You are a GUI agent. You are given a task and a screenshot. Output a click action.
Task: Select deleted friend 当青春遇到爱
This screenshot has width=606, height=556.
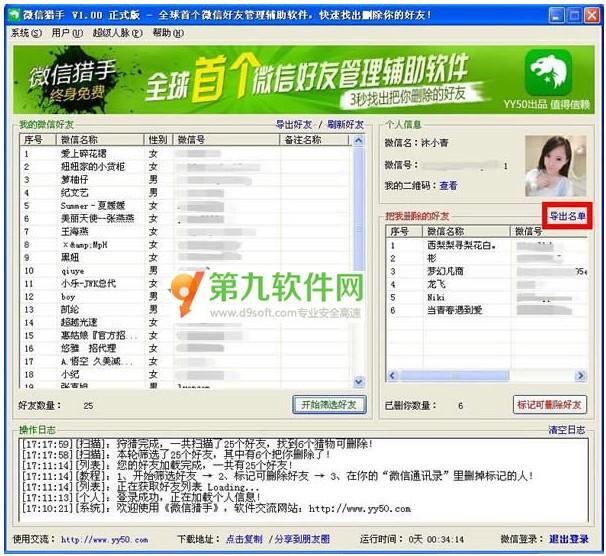487,310
